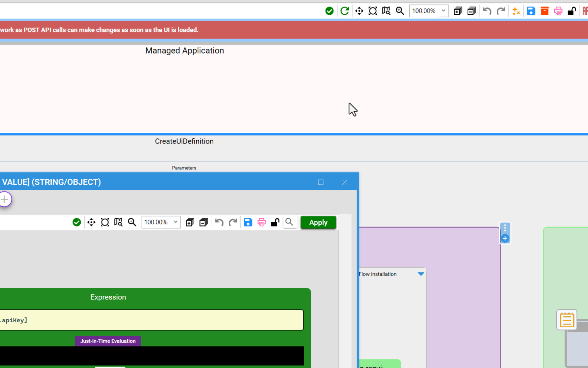Expand all nodes in the main toolbar
The width and height of the screenshot is (588, 368).
click(458, 11)
